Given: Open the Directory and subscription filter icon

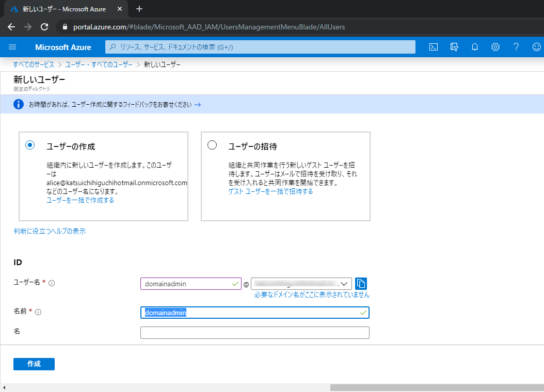Looking at the screenshot, I should [454, 47].
